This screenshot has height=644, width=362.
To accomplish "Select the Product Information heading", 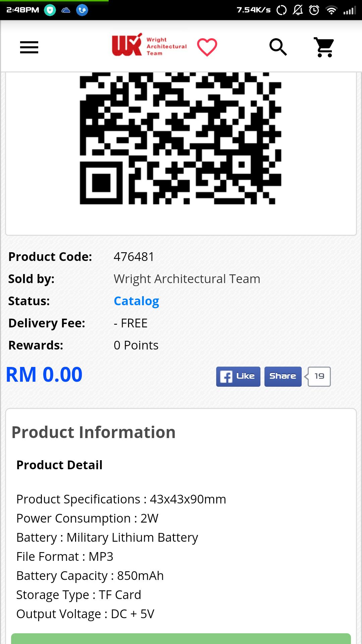I will (x=94, y=432).
